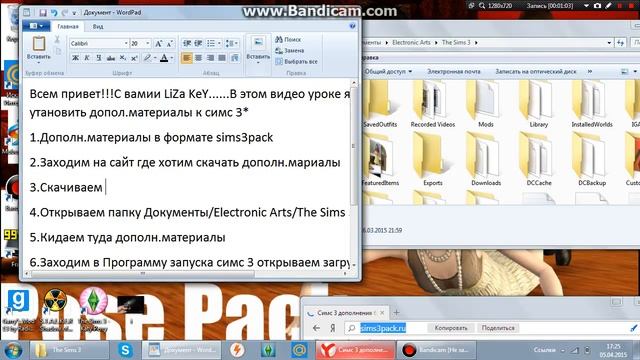Select the Симс 3 дополнения browser tab
This screenshot has width=640, height=360.
(347, 313)
